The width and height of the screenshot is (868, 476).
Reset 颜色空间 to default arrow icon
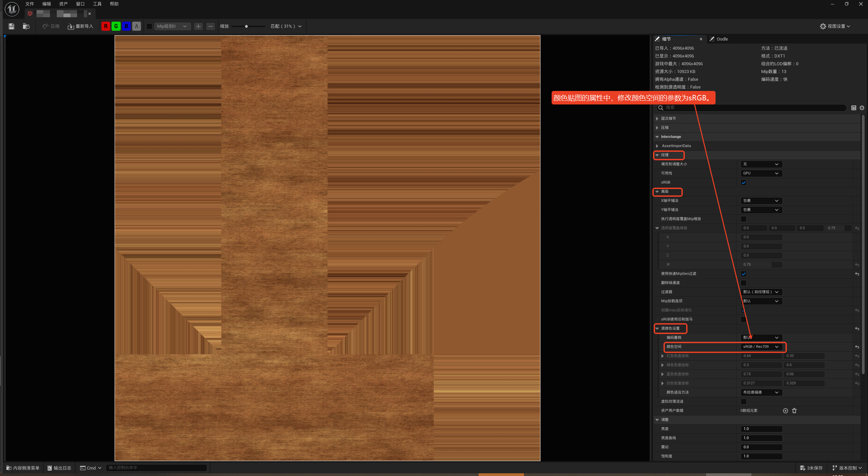tap(857, 347)
